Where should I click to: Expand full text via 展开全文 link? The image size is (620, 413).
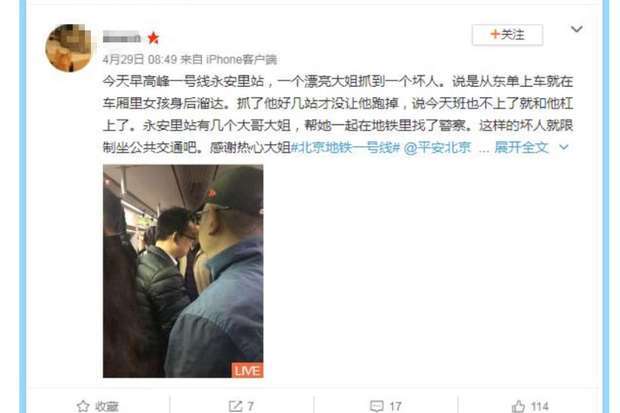pyautogui.click(x=521, y=148)
